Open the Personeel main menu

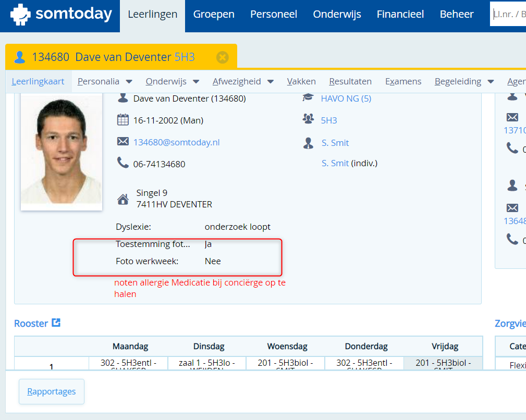pyautogui.click(x=274, y=15)
